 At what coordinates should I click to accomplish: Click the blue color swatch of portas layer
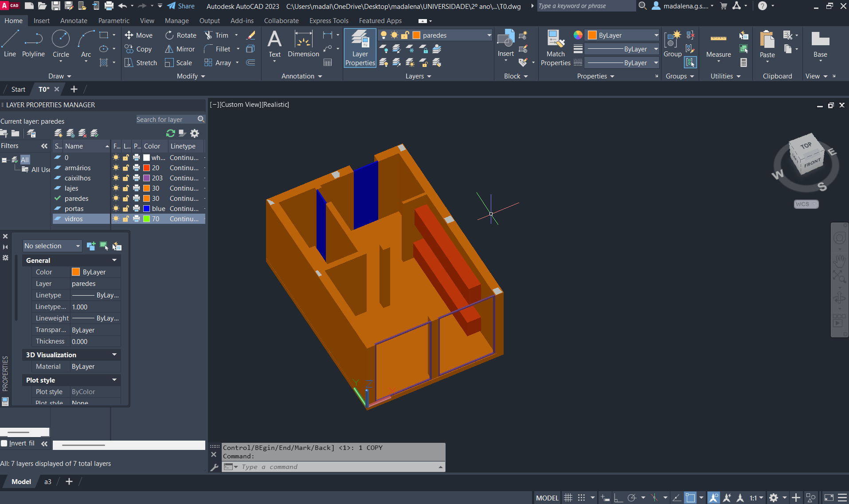147,209
